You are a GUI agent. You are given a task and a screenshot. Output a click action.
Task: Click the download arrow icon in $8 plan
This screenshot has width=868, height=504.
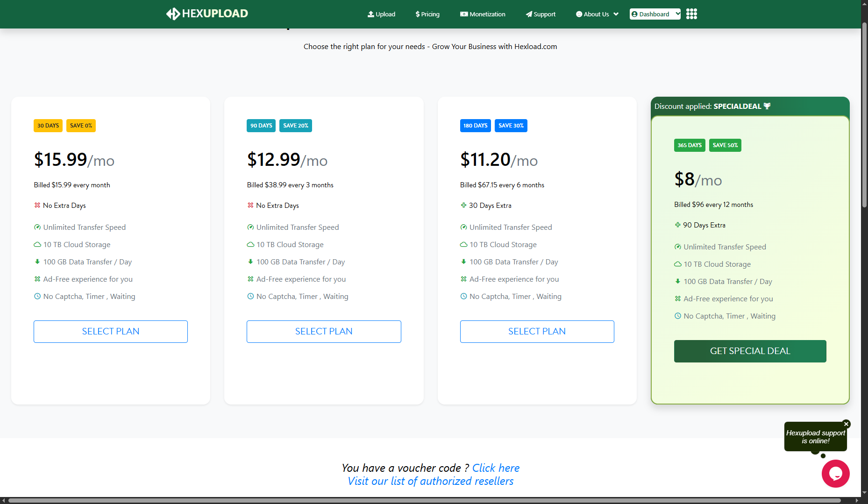(x=677, y=281)
